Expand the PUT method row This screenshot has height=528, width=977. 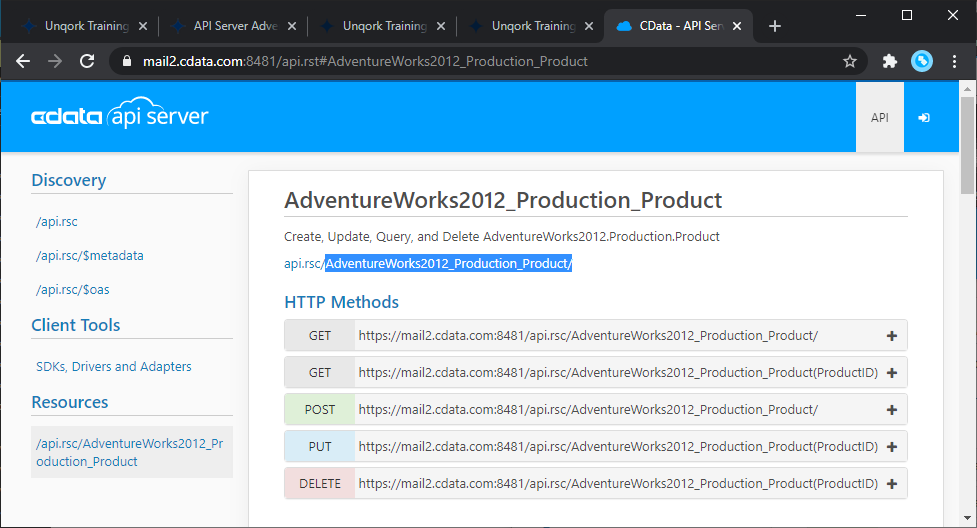pyautogui.click(x=891, y=447)
